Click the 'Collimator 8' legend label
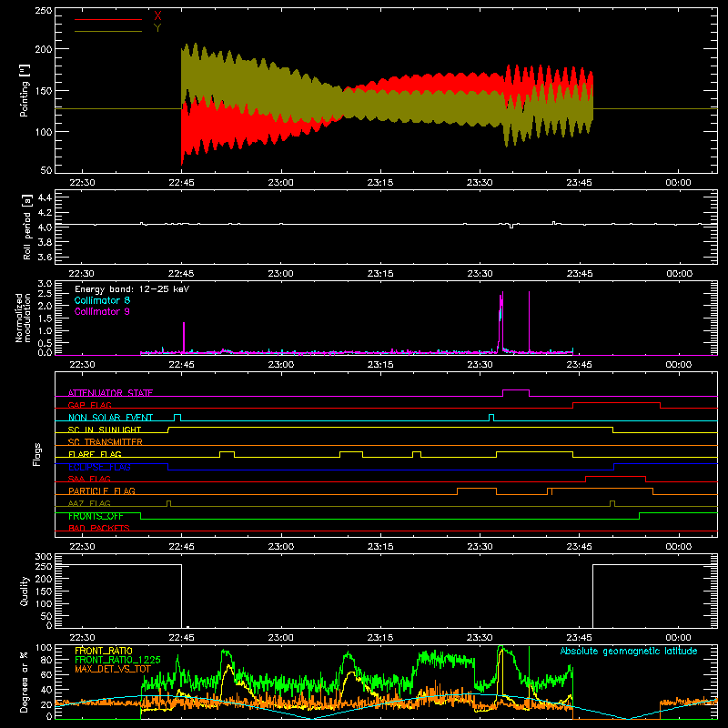 (x=102, y=300)
